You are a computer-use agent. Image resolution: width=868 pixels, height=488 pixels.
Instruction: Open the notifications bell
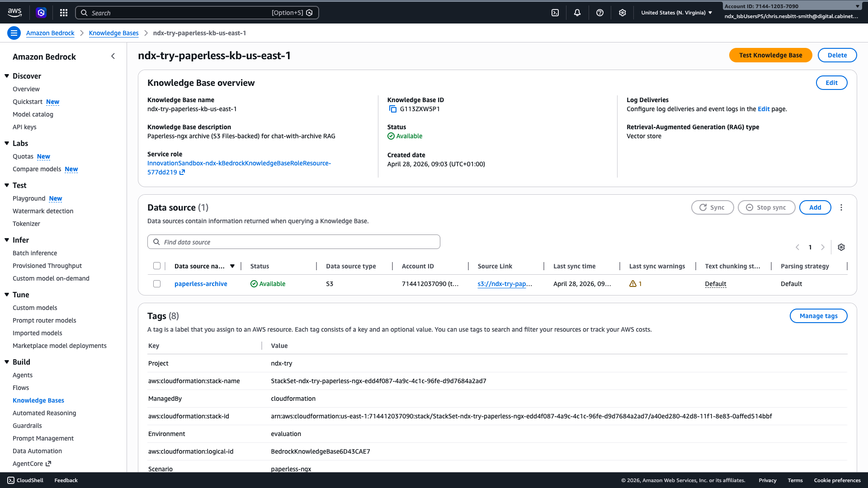coord(577,13)
